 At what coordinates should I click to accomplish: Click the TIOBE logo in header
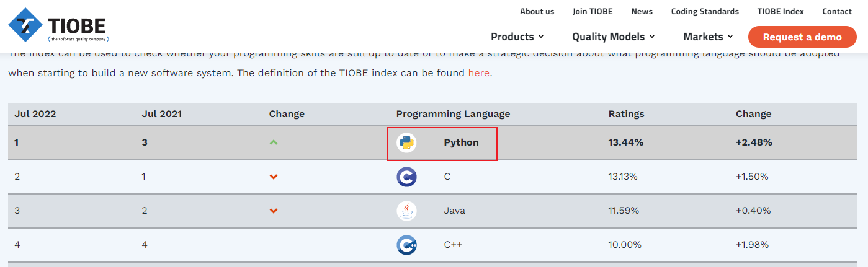pyautogui.click(x=58, y=25)
